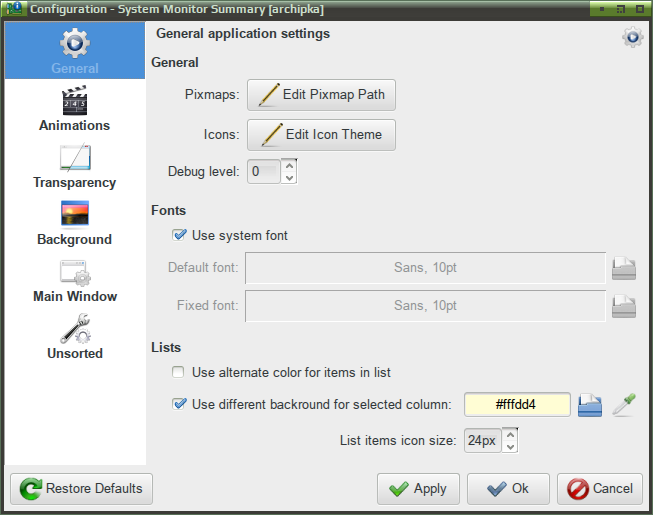Open font chooser icon for Default font
The height and width of the screenshot is (515, 653).
[623, 268]
